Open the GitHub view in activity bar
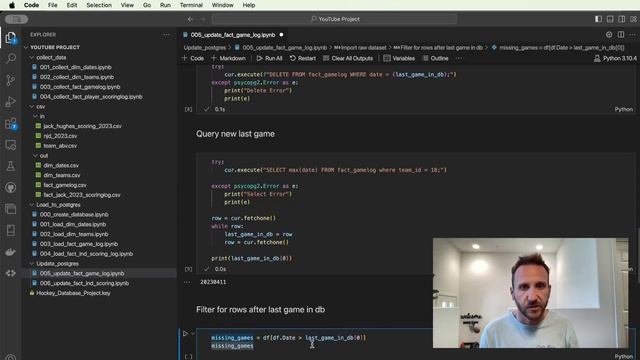 pyautogui.click(x=11, y=188)
